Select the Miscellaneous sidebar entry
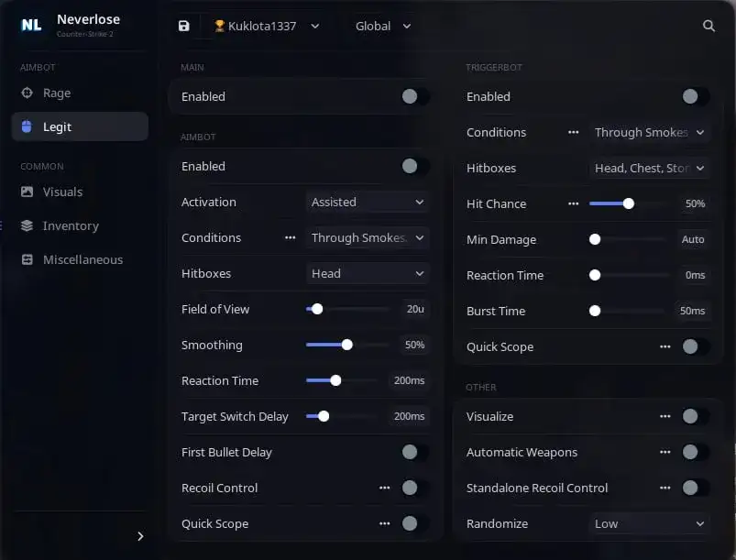Screen dimensions: 736x560 coord(82,259)
